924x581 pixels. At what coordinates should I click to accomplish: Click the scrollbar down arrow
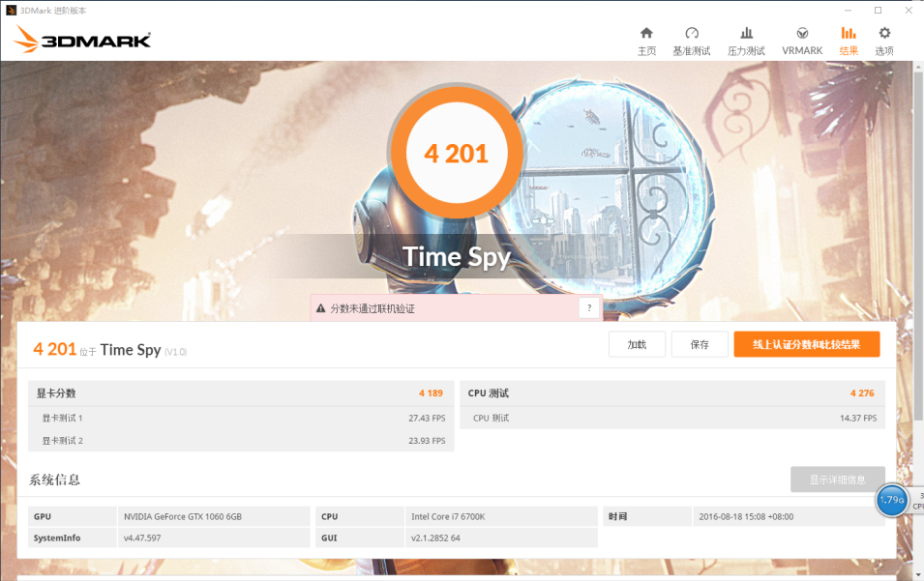click(918, 575)
